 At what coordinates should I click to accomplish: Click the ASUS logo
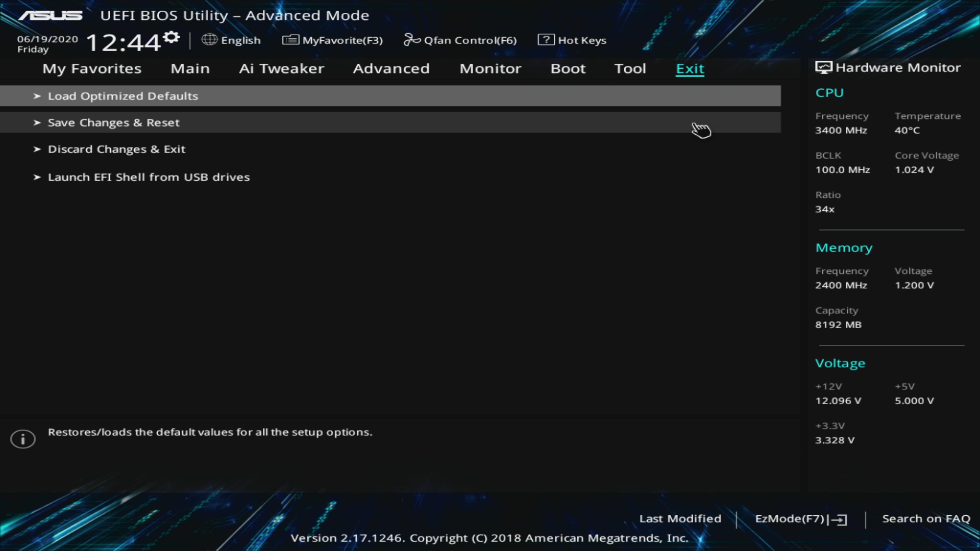click(x=51, y=15)
